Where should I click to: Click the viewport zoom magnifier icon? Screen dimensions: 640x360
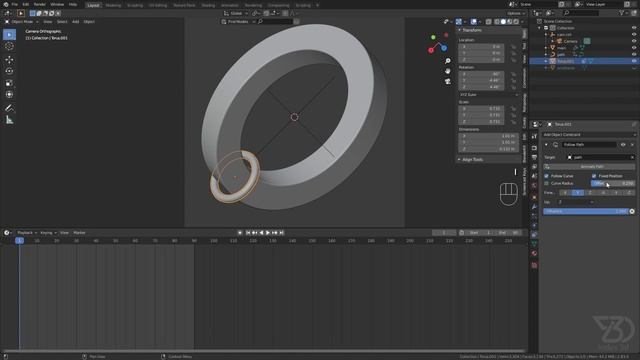tap(448, 61)
